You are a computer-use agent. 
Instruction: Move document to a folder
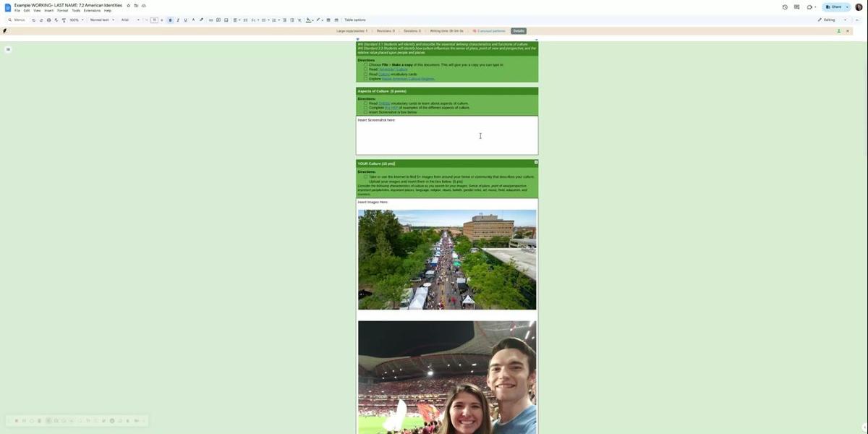coord(136,6)
